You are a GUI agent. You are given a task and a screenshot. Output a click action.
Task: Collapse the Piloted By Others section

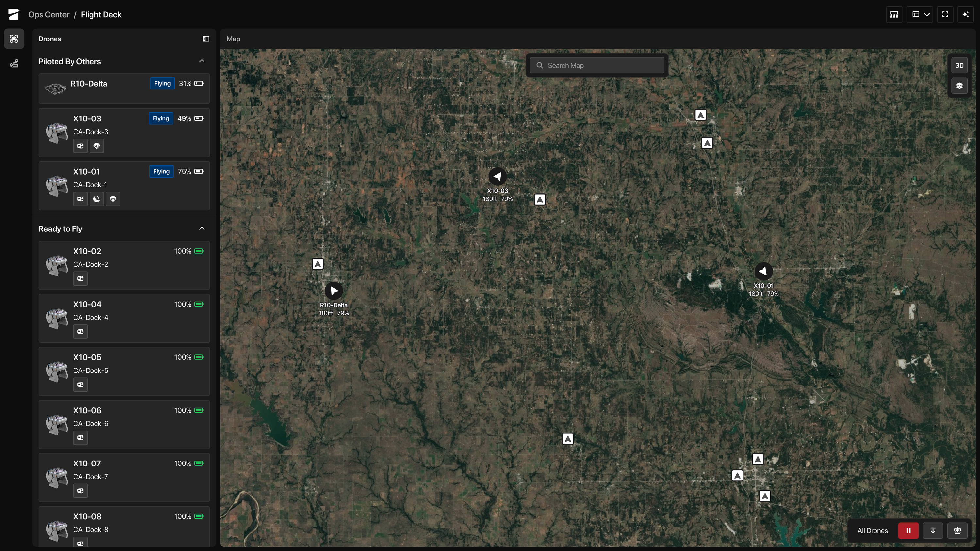point(202,61)
